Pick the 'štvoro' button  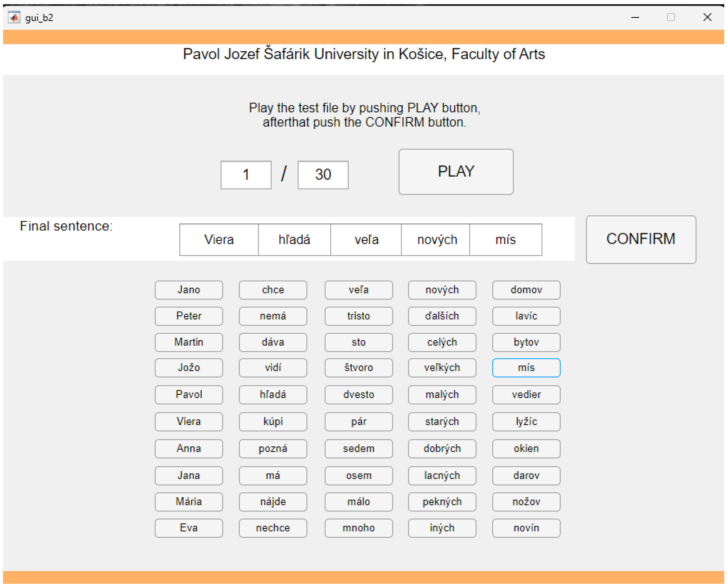358,367
